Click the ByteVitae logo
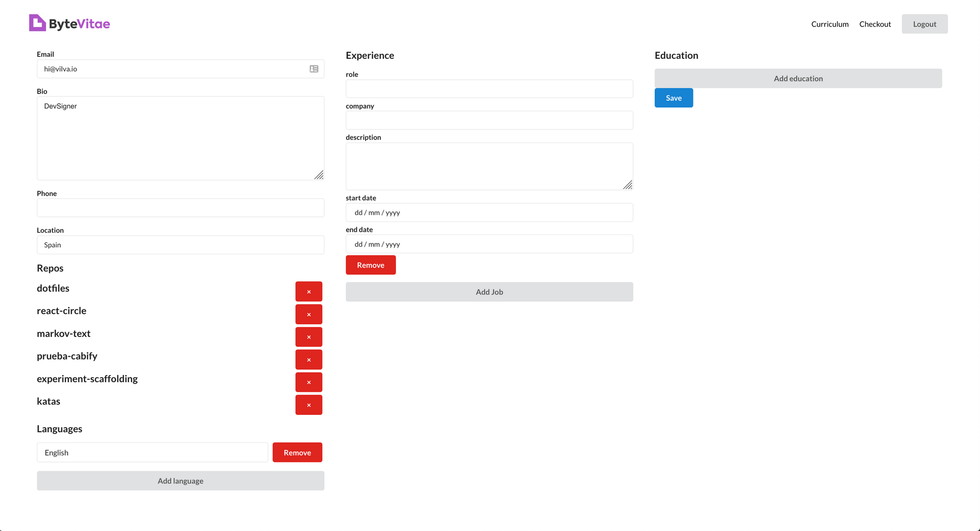 tap(70, 23)
